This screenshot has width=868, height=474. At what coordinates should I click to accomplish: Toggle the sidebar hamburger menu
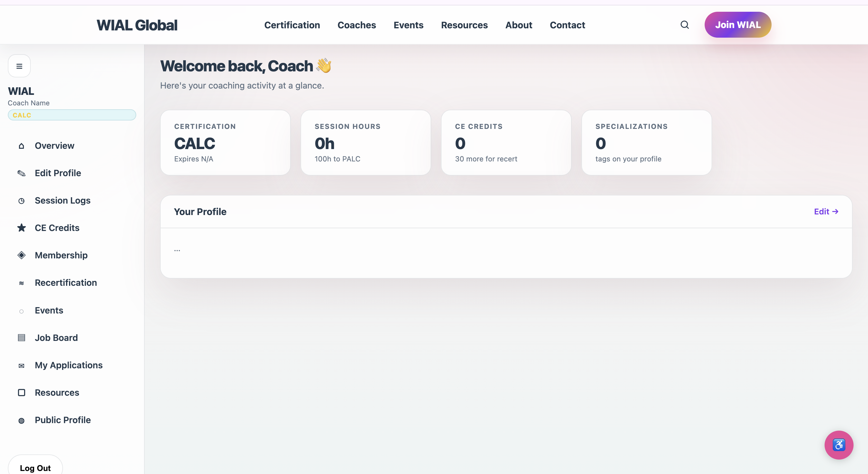point(19,66)
